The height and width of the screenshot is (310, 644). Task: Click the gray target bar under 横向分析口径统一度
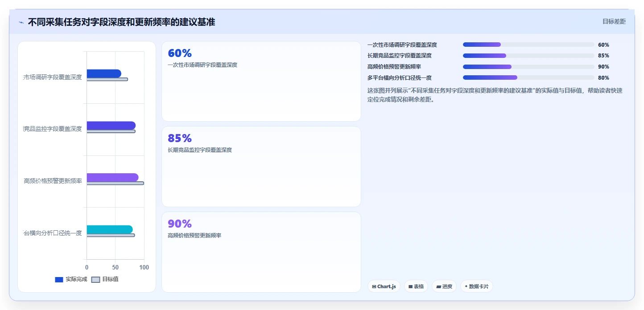111,235
